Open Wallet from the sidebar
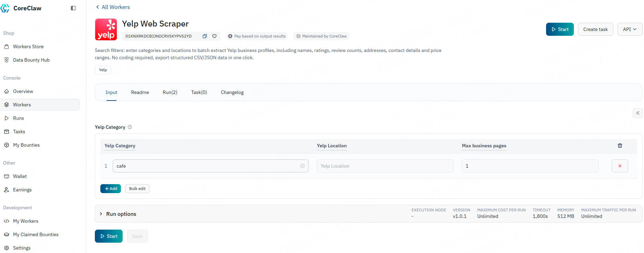Screen dimensions: 644x253 coord(20,176)
